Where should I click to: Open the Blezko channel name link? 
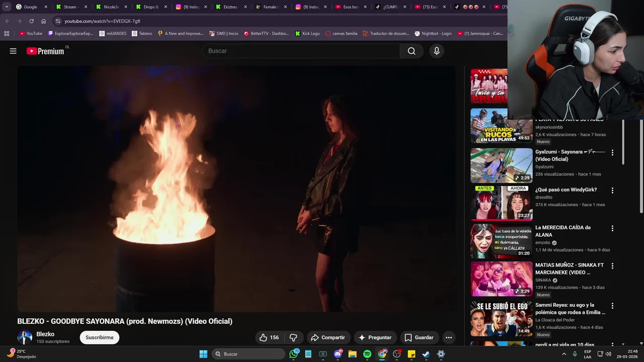point(45,334)
